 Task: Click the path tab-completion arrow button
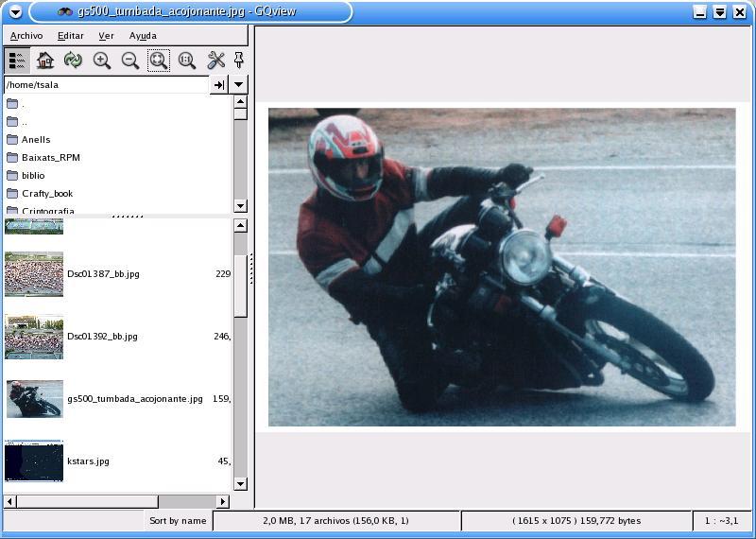tap(219, 85)
